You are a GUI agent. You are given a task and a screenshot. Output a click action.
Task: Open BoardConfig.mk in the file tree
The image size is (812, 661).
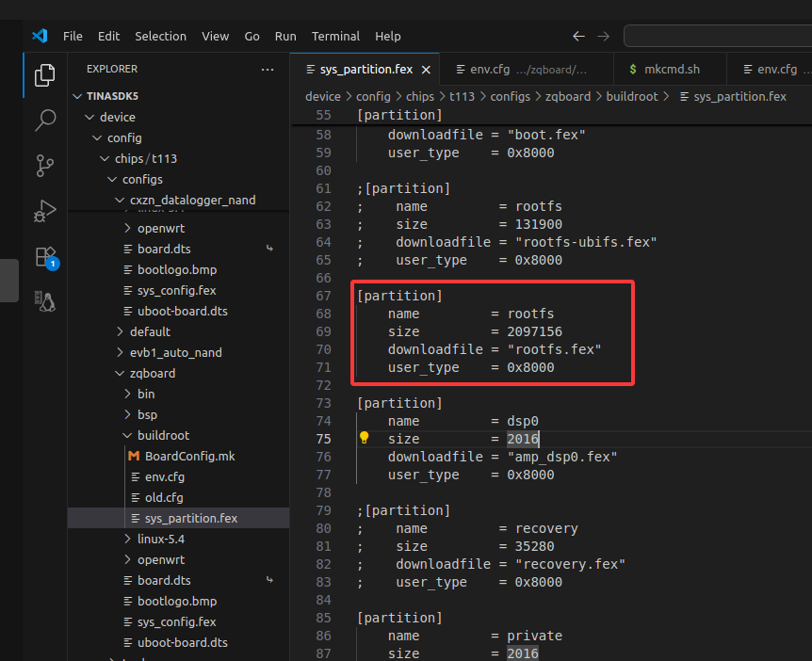[189, 456]
